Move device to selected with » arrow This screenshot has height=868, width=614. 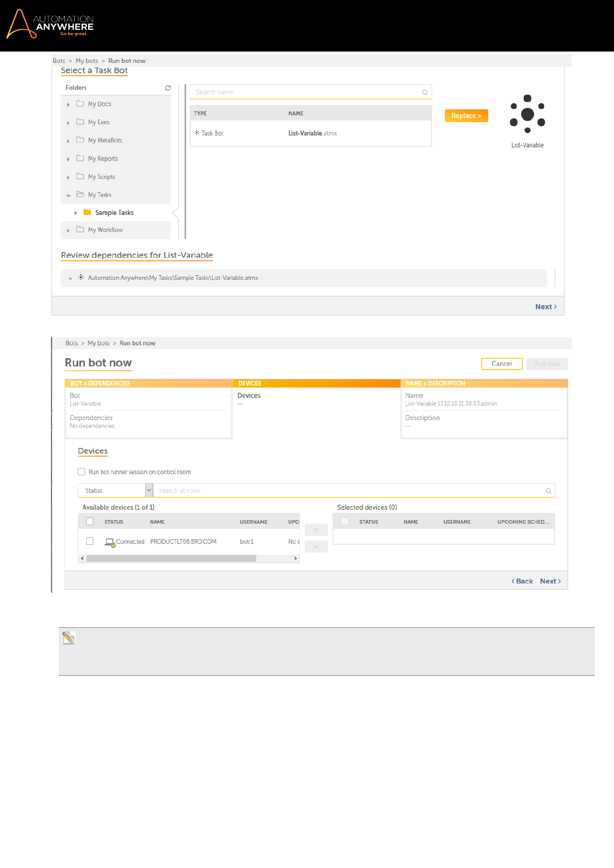click(x=316, y=530)
